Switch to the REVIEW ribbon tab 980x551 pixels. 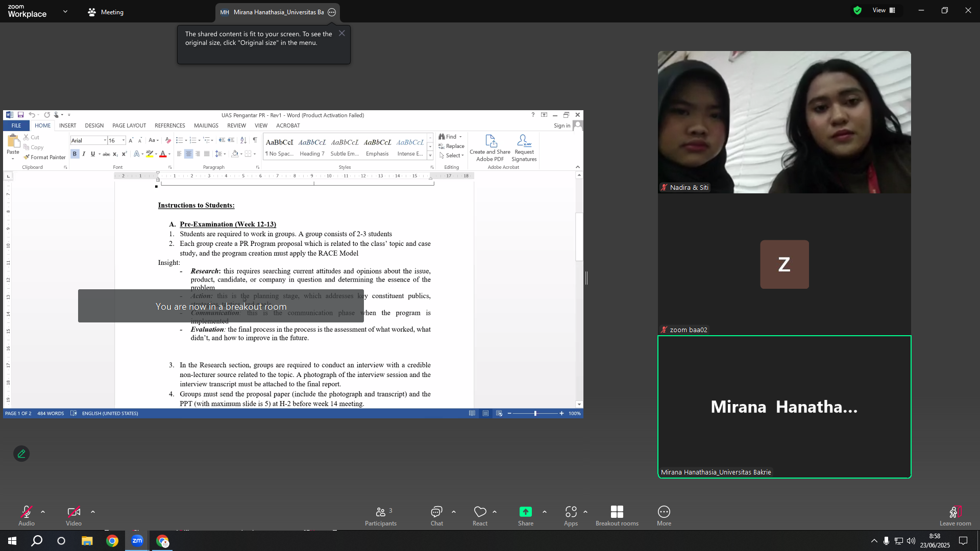(x=236, y=126)
